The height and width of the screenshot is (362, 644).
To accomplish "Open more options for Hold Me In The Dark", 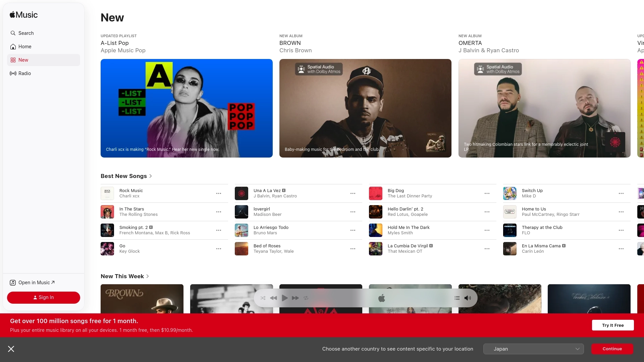I will (x=487, y=230).
